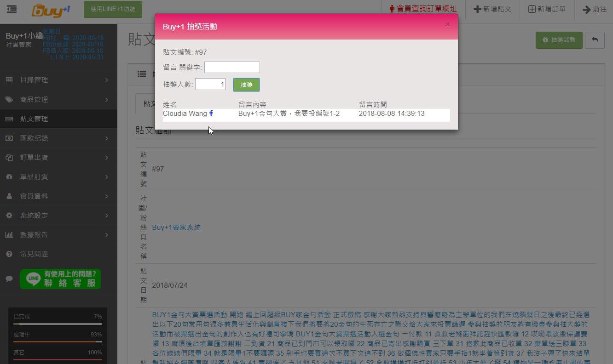The image size is (613, 364).
Task: Click the plus icon before 新增貼文
Action: coord(477,9)
